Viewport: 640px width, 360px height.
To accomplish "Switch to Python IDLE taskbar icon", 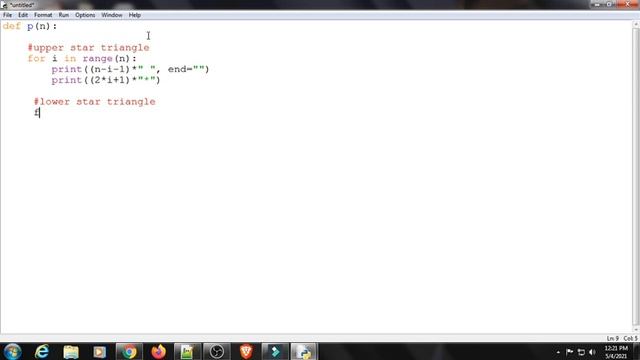I will point(304,351).
